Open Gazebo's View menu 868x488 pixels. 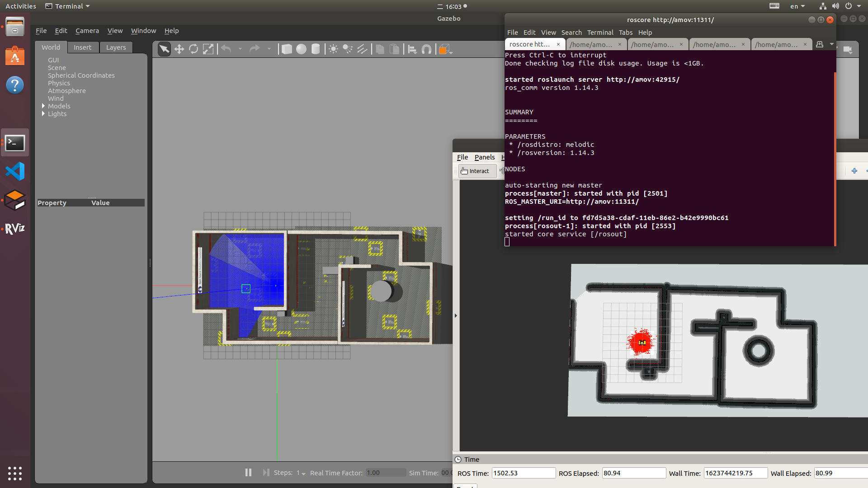(115, 31)
